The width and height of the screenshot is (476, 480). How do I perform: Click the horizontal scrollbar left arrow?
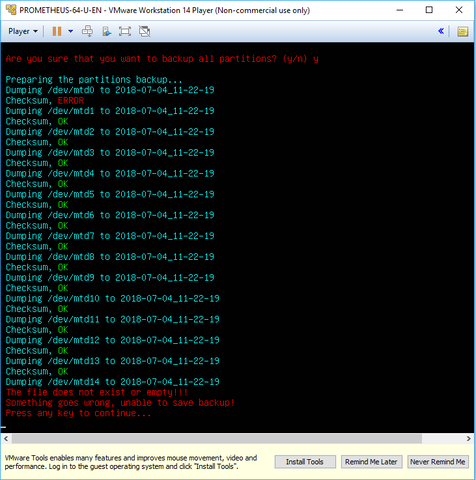pyautogui.click(x=6, y=438)
